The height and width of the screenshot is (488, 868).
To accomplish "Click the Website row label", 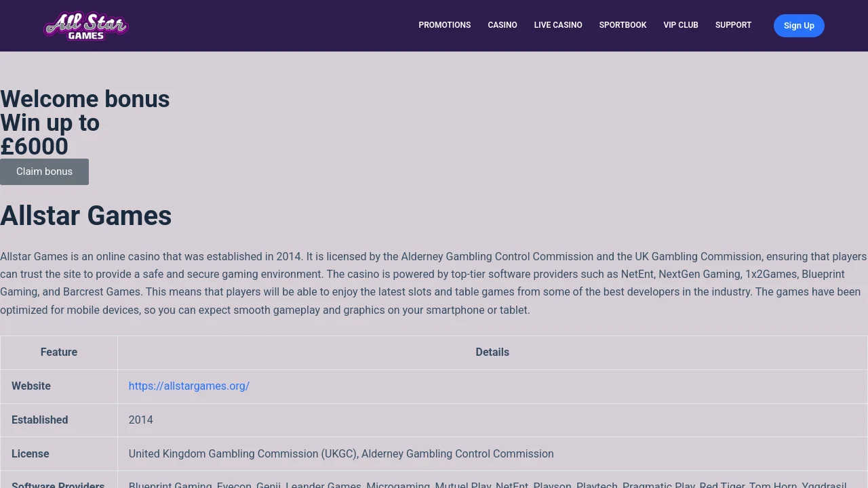I will (31, 386).
